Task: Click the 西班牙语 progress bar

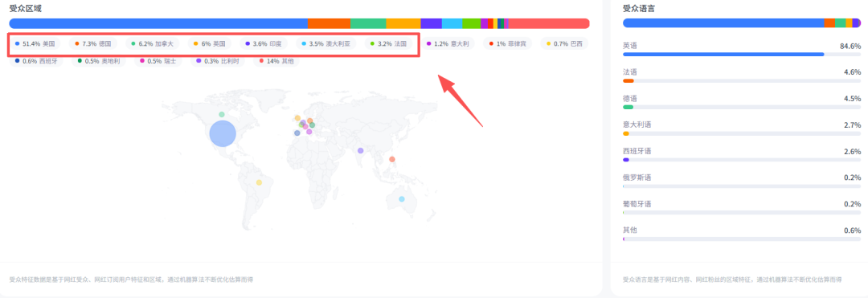Action: point(742,160)
